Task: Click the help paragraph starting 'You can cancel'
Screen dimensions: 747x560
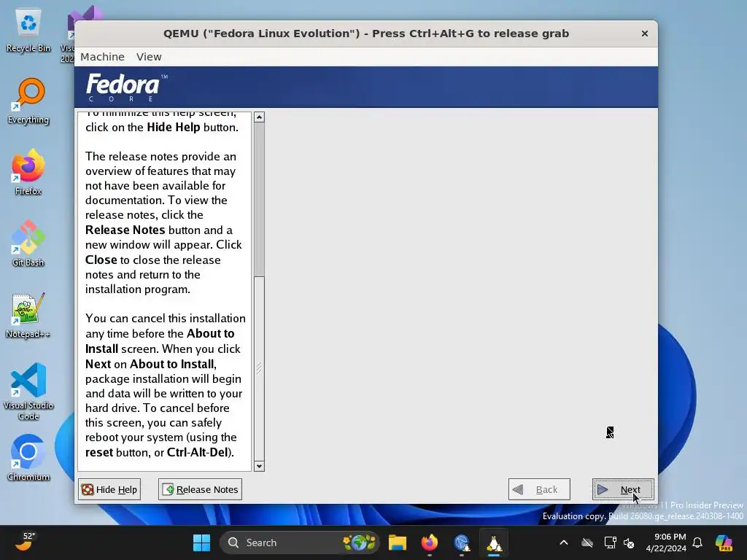Action: coord(166,385)
